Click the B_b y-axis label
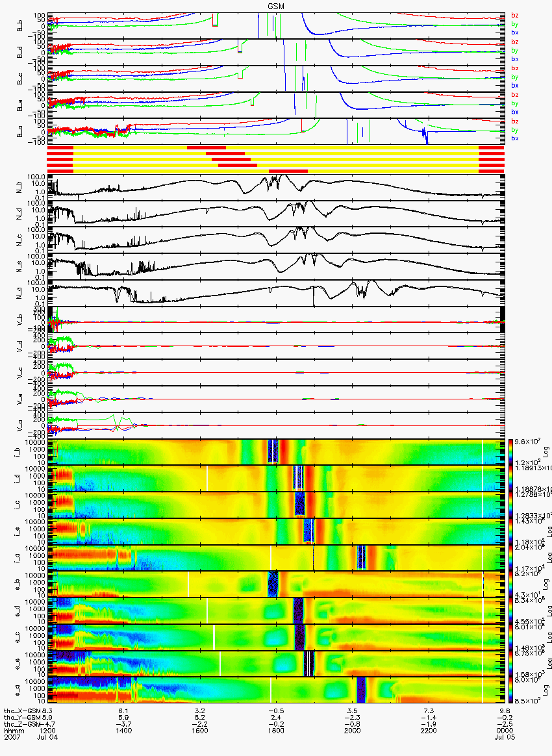The image size is (552, 756). pos(20,26)
